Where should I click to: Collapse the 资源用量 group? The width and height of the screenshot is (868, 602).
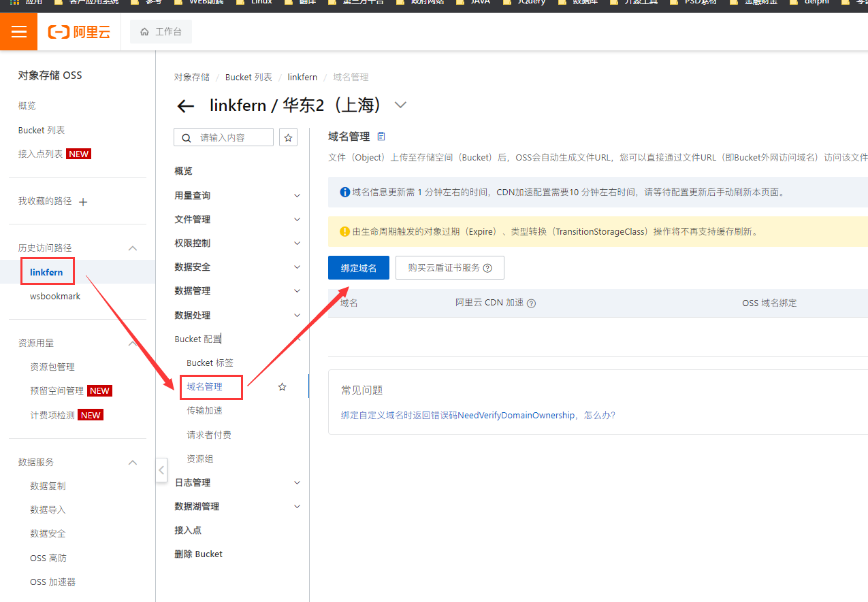[133, 344]
